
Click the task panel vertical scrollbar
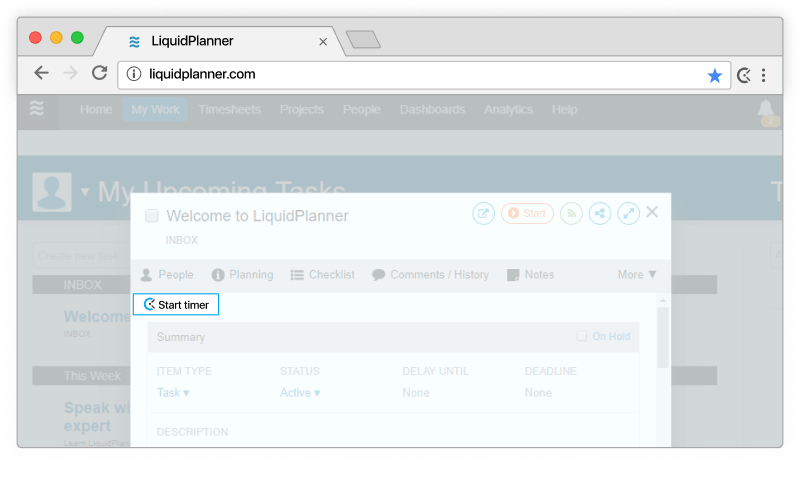click(x=663, y=337)
